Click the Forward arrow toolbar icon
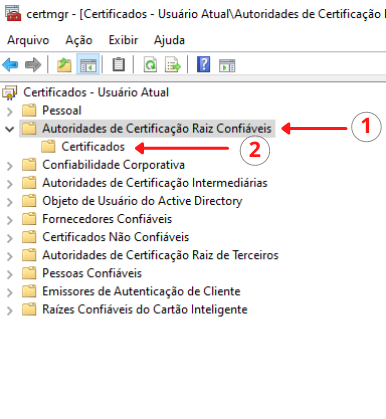Screen dimensions: 386x419 pos(33,64)
